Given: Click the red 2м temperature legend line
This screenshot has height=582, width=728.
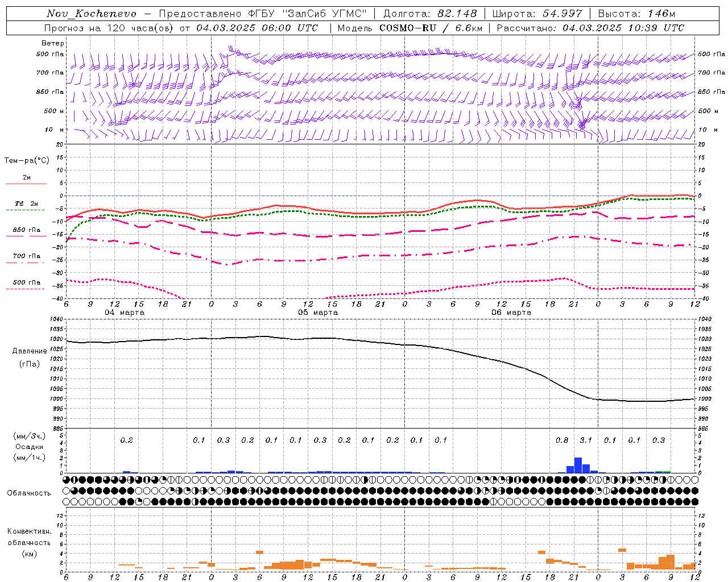Looking at the screenshot, I should [26, 184].
